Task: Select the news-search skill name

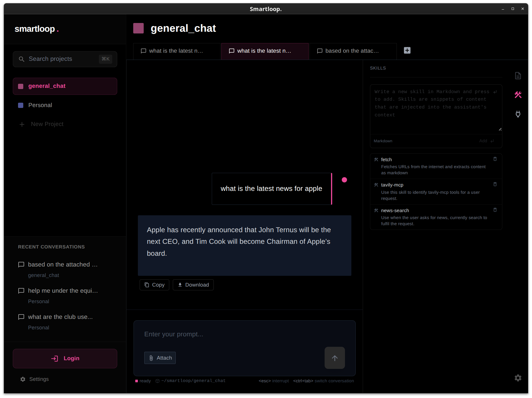Action: pyautogui.click(x=395, y=210)
